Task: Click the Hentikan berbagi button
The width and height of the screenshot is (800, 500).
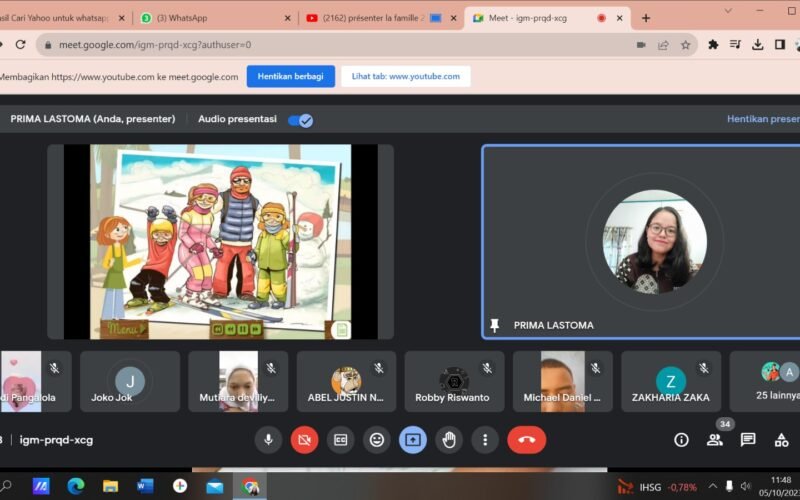Action: pos(291,76)
